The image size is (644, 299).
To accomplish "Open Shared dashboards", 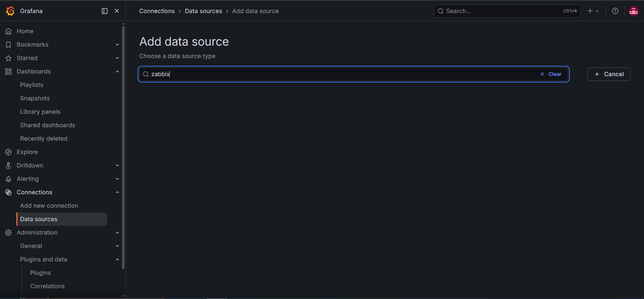I will tap(48, 125).
